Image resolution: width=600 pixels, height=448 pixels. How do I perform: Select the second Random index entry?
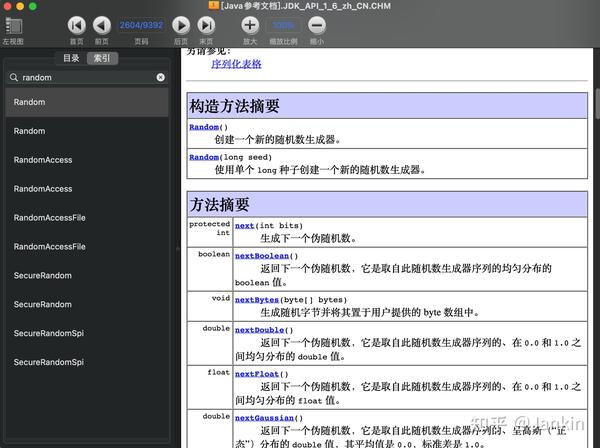pos(87,131)
